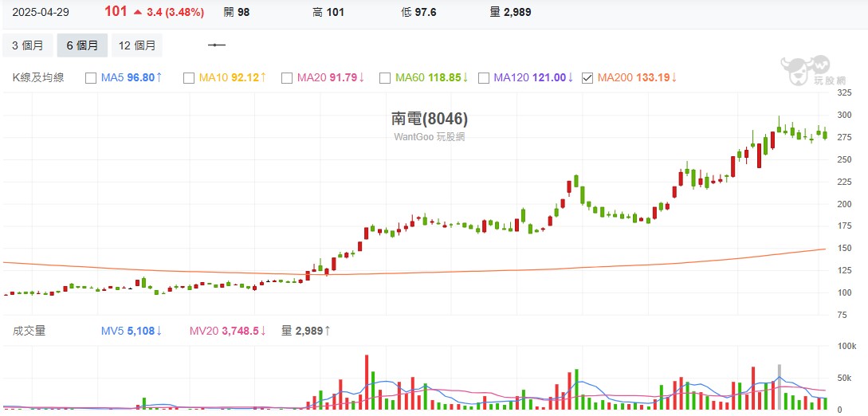Uncheck the MA200 checkbox

(587, 77)
